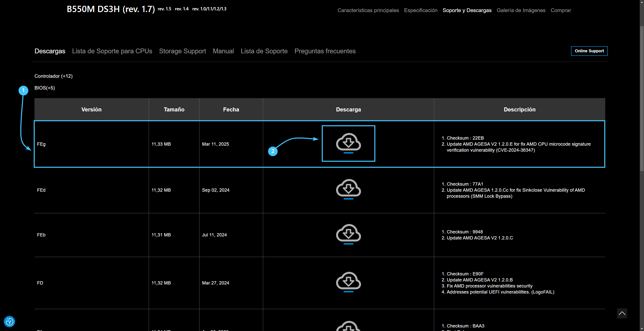Select board revision rev. 1.5
Screen dimensions: 644x331
pos(164,9)
